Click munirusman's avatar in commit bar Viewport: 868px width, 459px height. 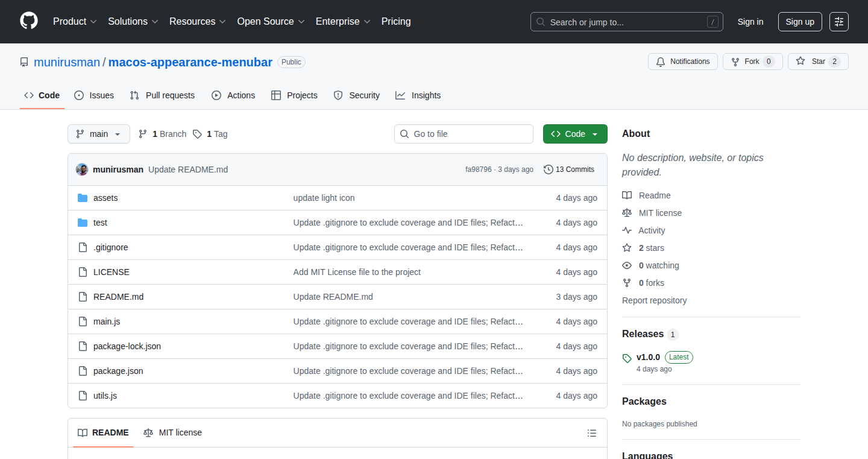(82, 169)
